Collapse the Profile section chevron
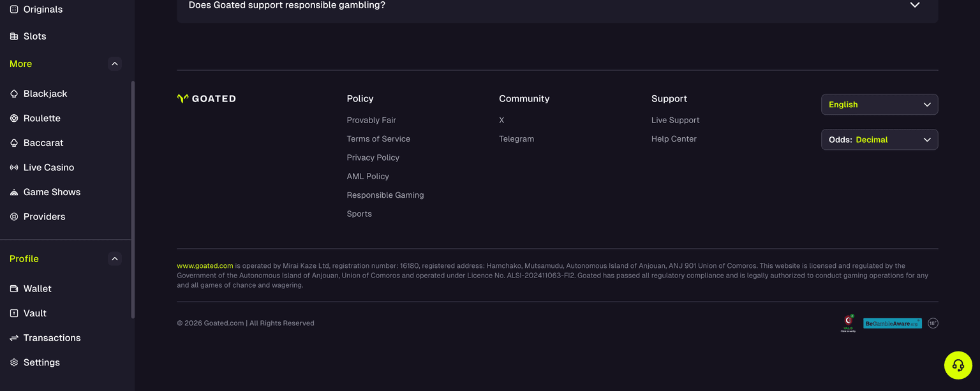980x391 pixels. click(x=115, y=259)
